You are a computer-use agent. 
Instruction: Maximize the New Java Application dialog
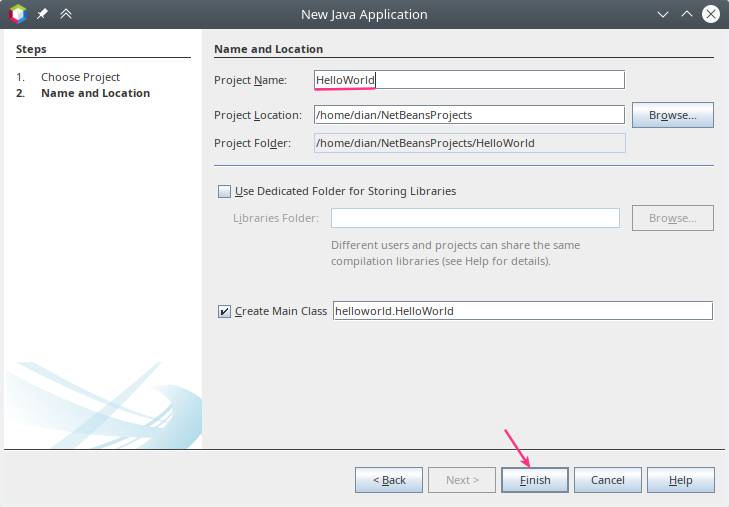tap(687, 14)
